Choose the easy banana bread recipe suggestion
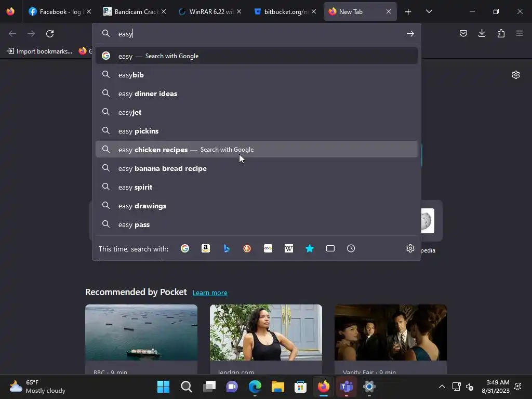The width and height of the screenshot is (532, 399). [x=257, y=168]
